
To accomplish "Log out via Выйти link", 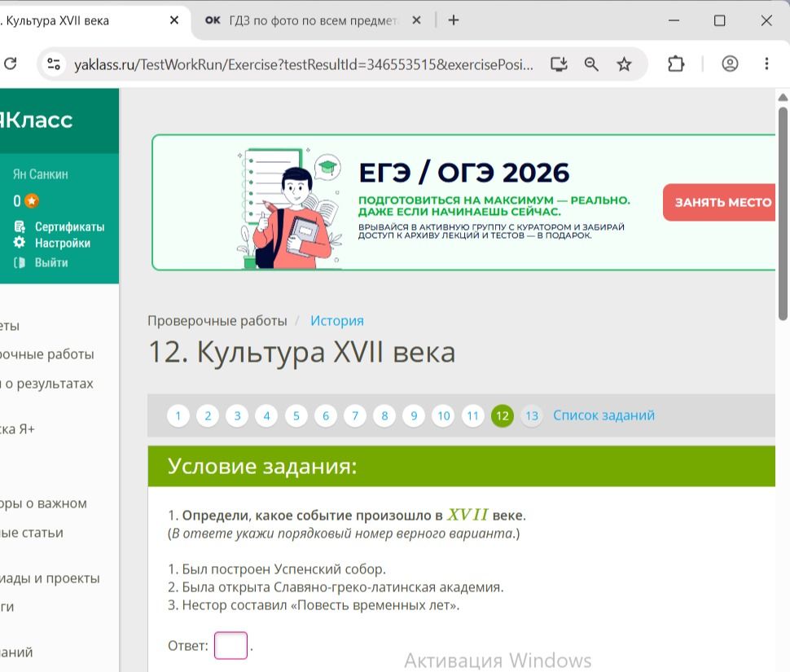I will coord(50,262).
